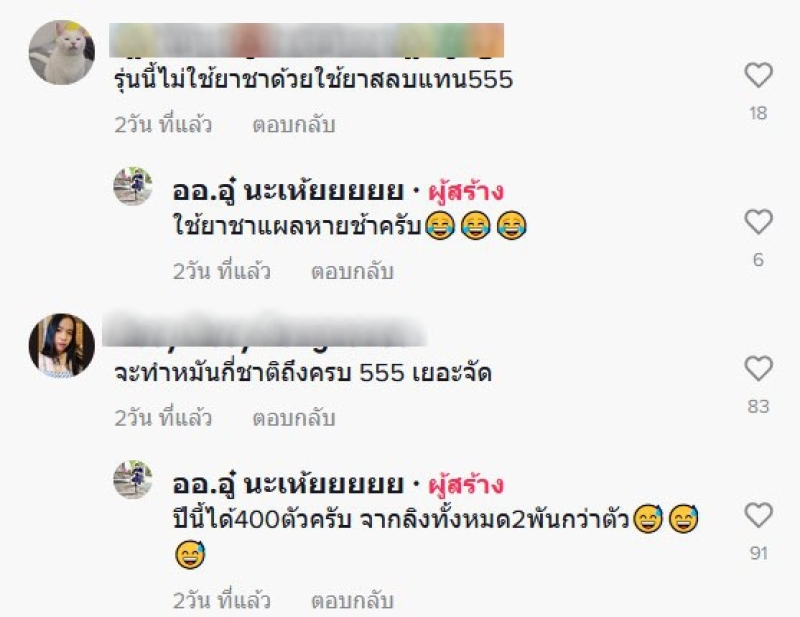Reply to the comment containing 555 เยอะจัด
The height and width of the screenshot is (617, 800).
293,418
